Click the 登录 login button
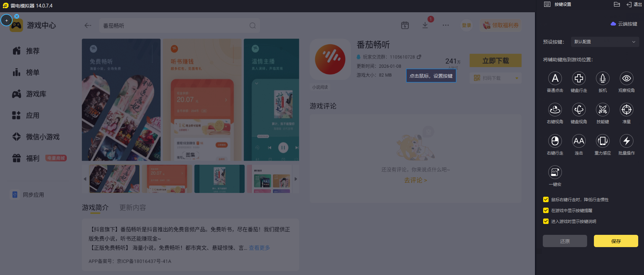This screenshot has height=275, width=644. 466,25
